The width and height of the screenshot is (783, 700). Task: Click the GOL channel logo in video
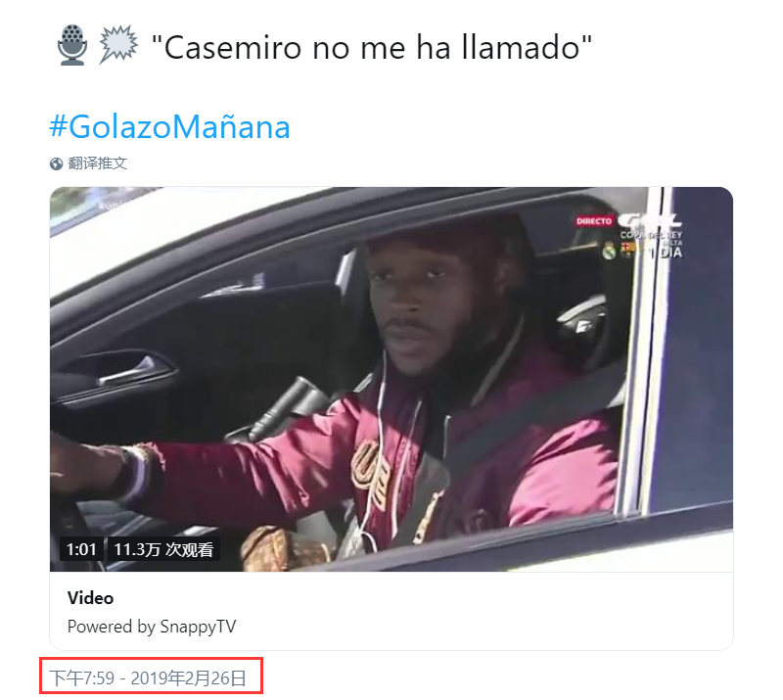pos(649,220)
